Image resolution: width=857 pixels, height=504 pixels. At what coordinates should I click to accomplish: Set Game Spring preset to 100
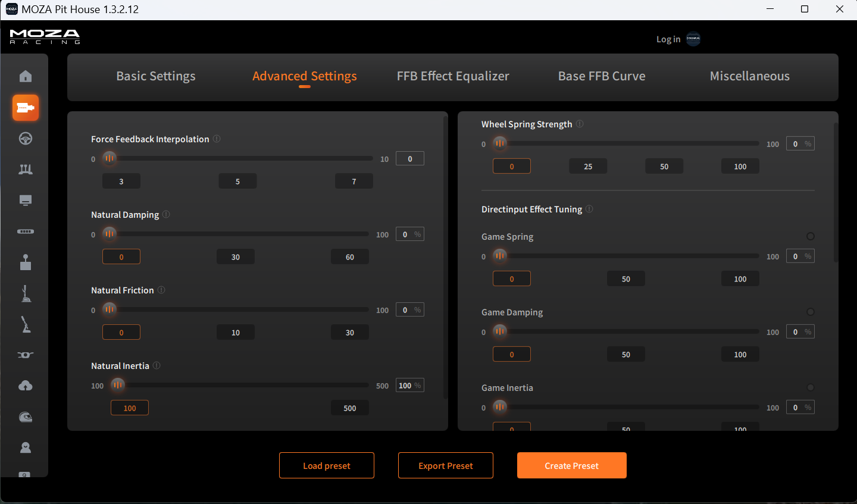(740, 279)
